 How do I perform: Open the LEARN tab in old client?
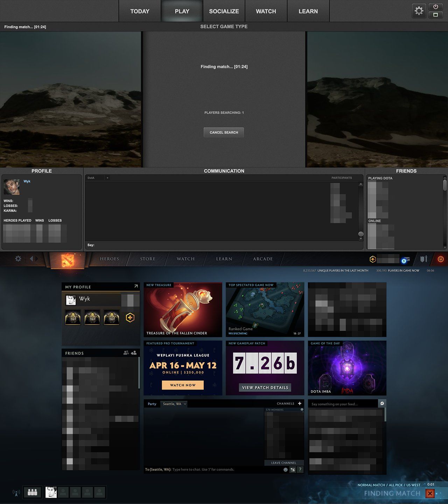[308, 11]
